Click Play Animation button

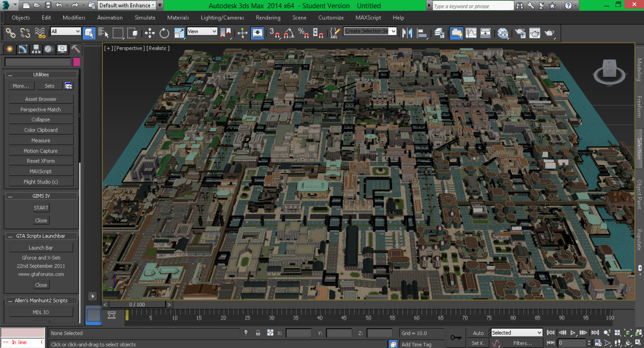tap(573, 333)
